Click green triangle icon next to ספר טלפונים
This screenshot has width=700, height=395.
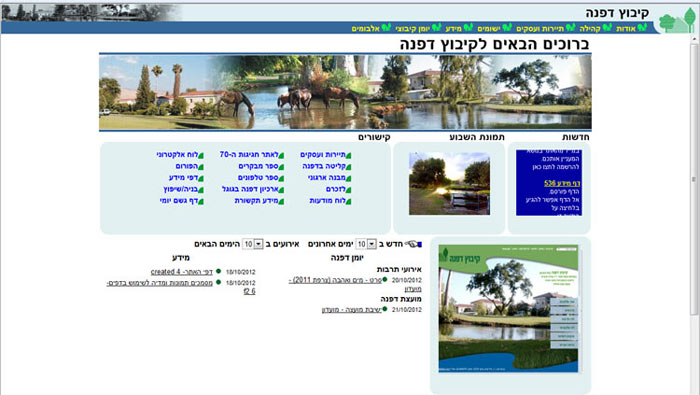[x=281, y=179]
